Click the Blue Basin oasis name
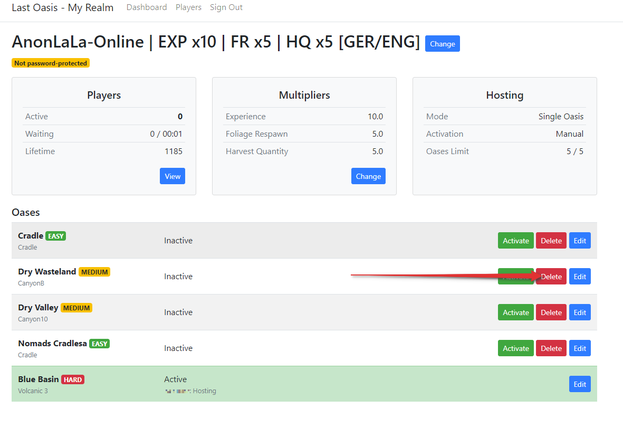This screenshot has height=437, width=623. click(38, 379)
